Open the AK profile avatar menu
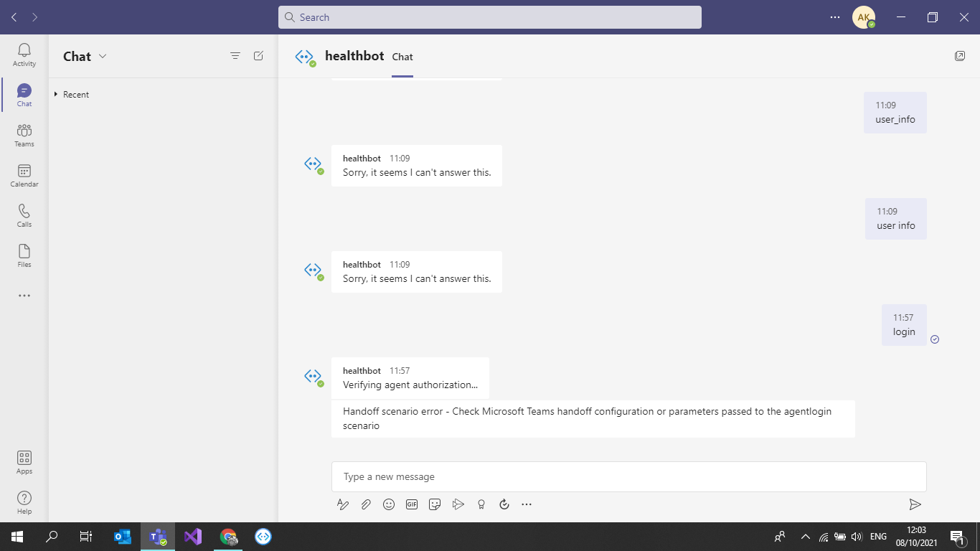This screenshot has height=551, width=980. click(x=864, y=17)
